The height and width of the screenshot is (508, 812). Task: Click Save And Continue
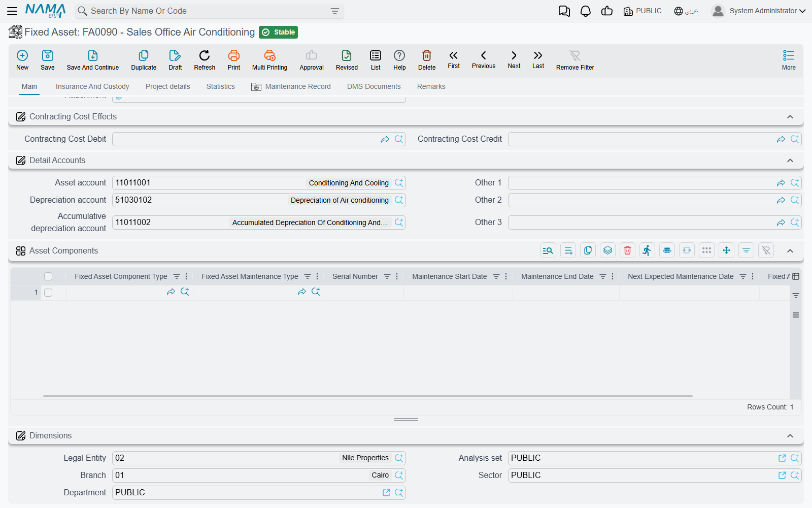tap(93, 59)
